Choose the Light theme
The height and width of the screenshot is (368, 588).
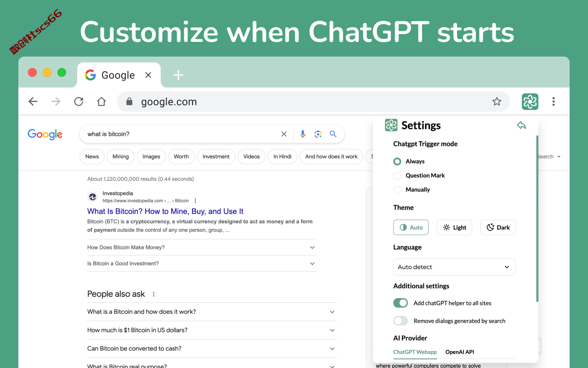coord(454,227)
